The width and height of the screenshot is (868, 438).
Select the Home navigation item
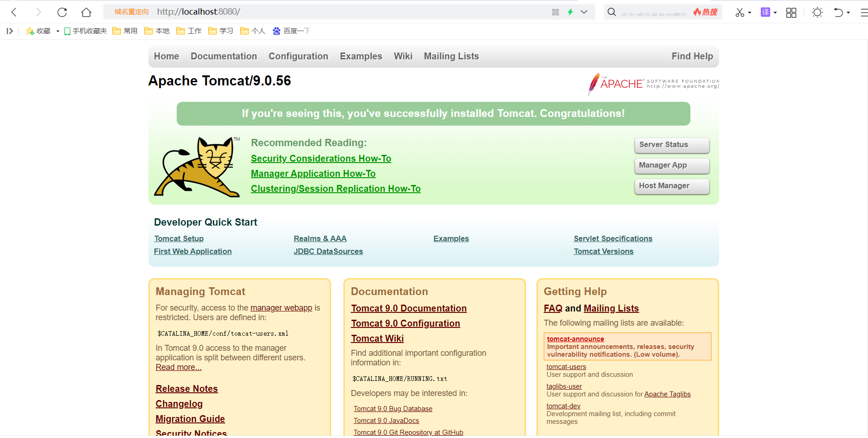(167, 56)
